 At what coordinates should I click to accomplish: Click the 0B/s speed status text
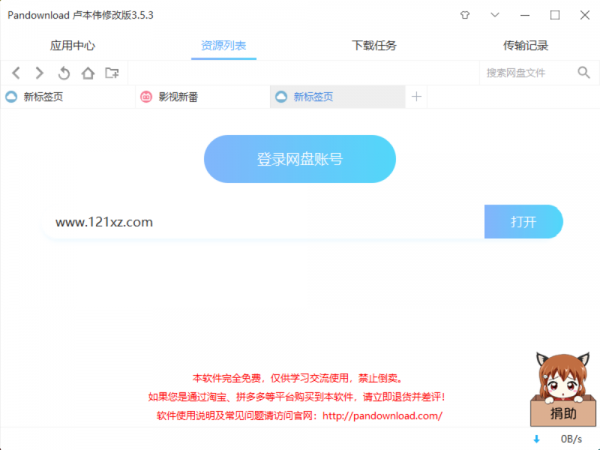571,439
